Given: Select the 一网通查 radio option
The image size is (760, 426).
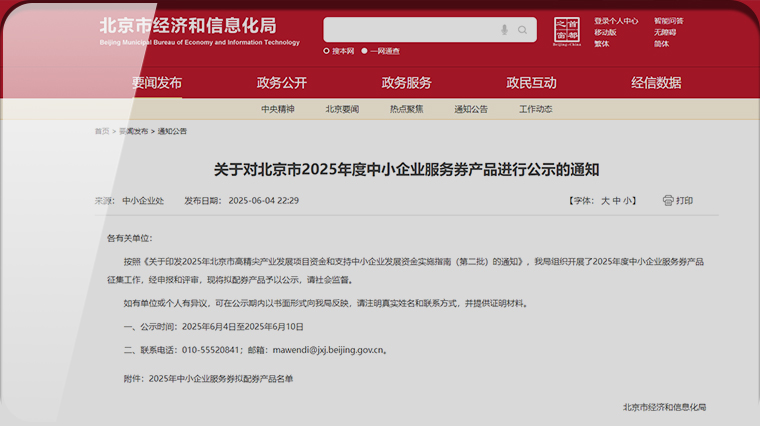Looking at the screenshot, I should 364,51.
